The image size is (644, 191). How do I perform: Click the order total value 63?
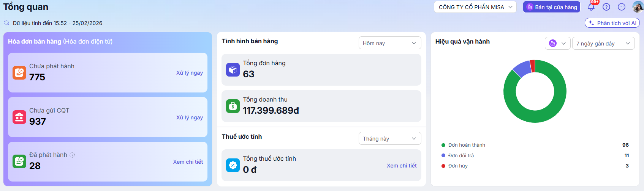pyautogui.click(x=249, y=74)
